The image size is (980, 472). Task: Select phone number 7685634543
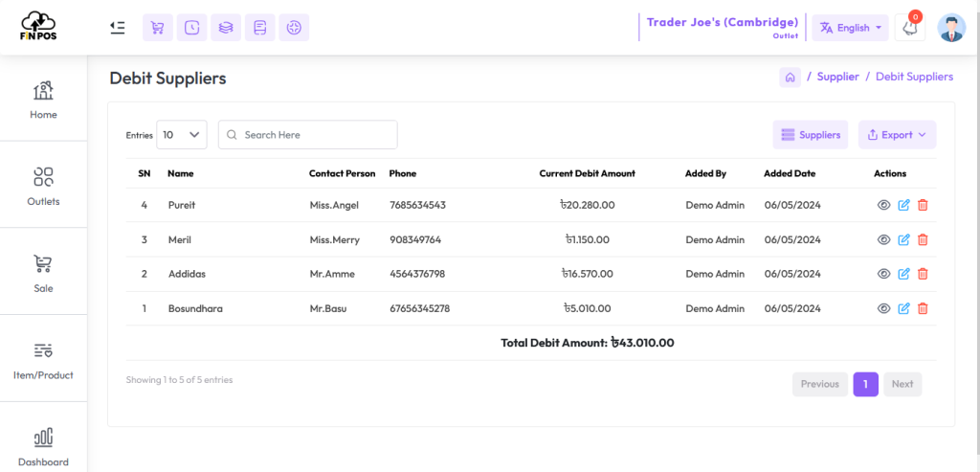tap(417, 205)
